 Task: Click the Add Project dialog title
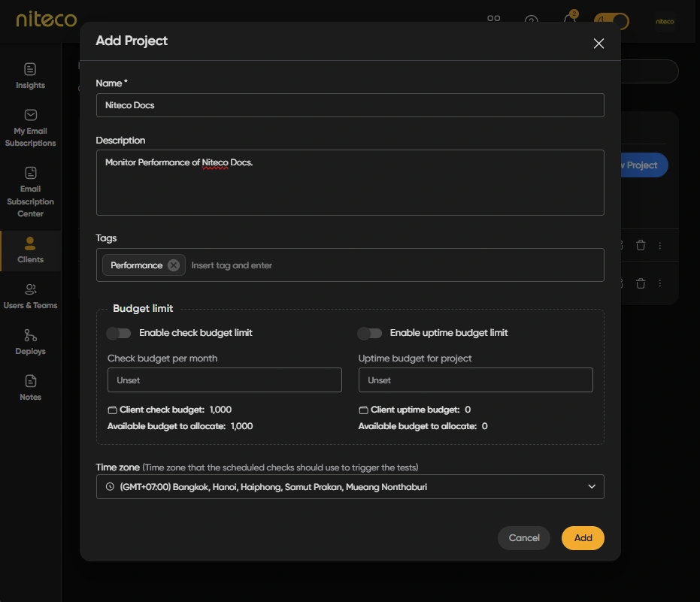pos(132,41)
